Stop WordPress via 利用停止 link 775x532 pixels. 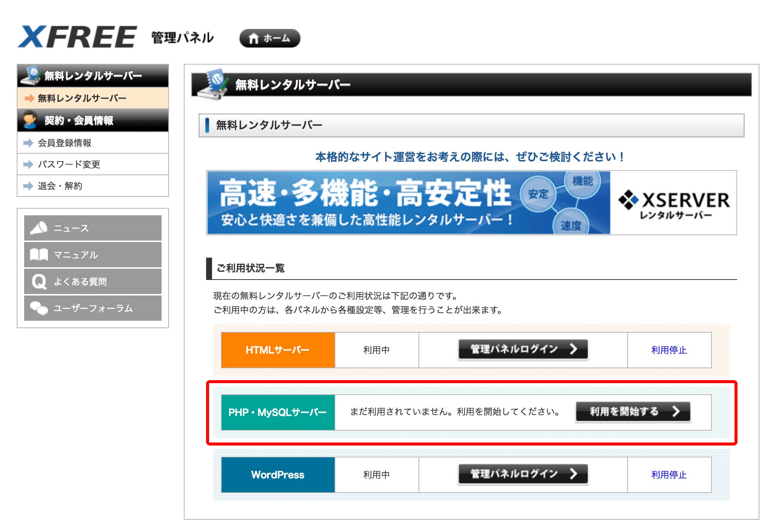tap(669, 475)
